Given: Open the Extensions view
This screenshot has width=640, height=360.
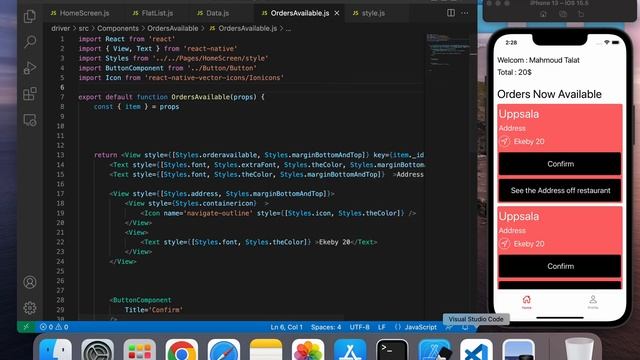Looking at the screenshot, I should click(x=30, y=94).
